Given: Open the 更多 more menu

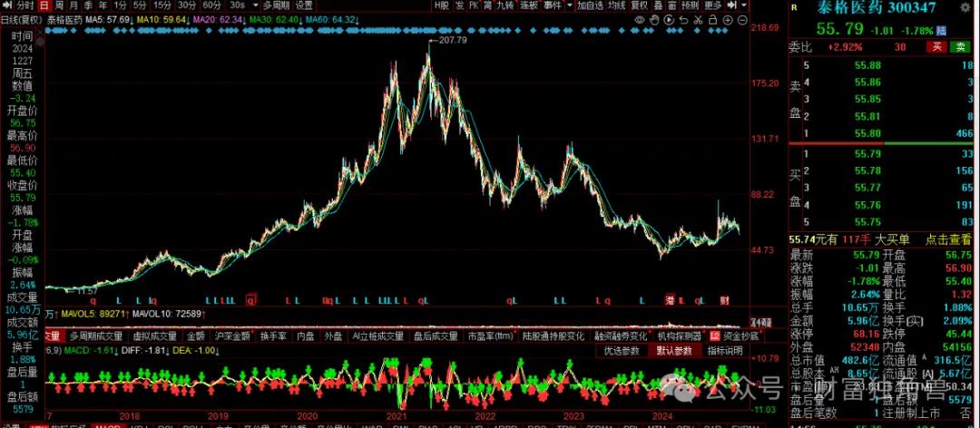Looking at the screenshot, I should [713, 5].
